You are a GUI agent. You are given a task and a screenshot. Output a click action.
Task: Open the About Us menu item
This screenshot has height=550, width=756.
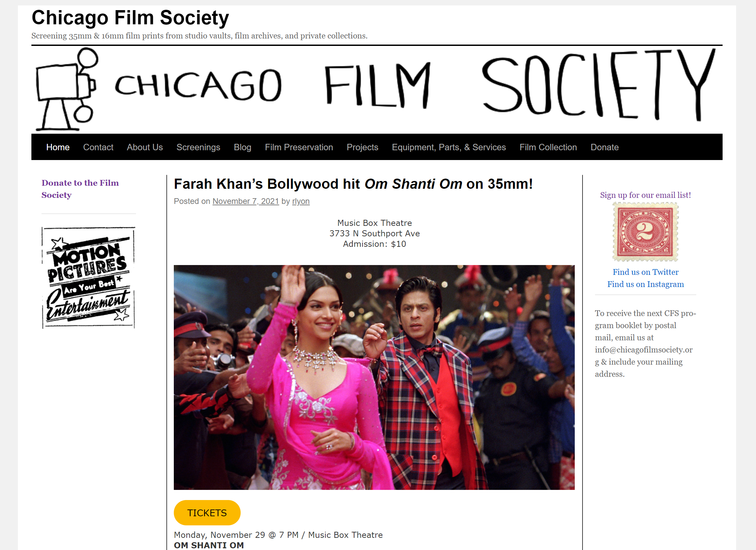pos(145,147)
